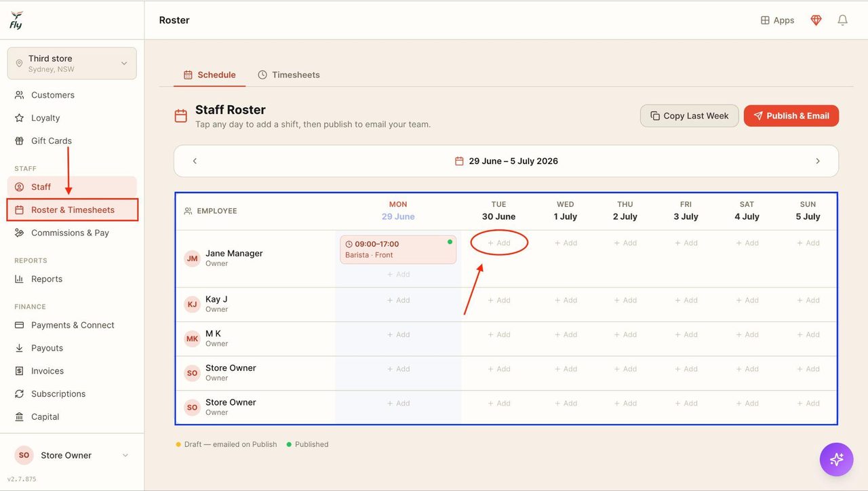The height and width of the screenshot is (491, 868).
Task: Open Payouts in sidebar
Action: [72, 348]
